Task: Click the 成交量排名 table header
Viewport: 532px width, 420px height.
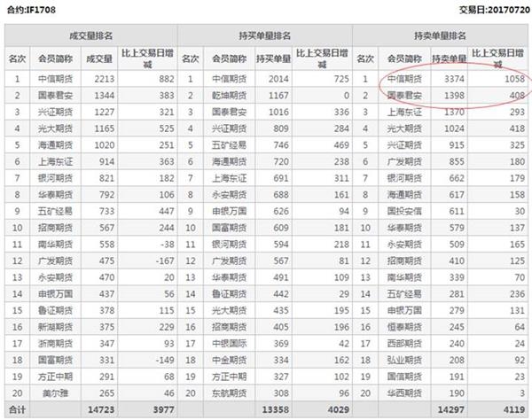Action: coord(90,35)
